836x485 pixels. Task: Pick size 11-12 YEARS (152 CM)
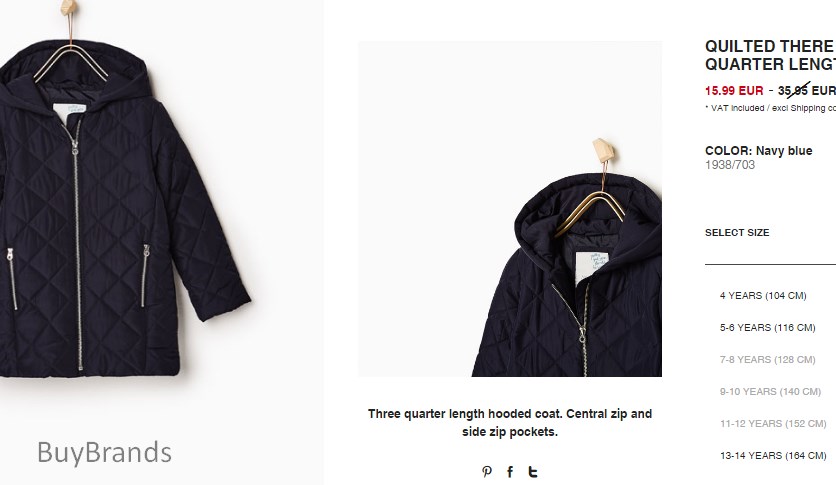[773, 424]
